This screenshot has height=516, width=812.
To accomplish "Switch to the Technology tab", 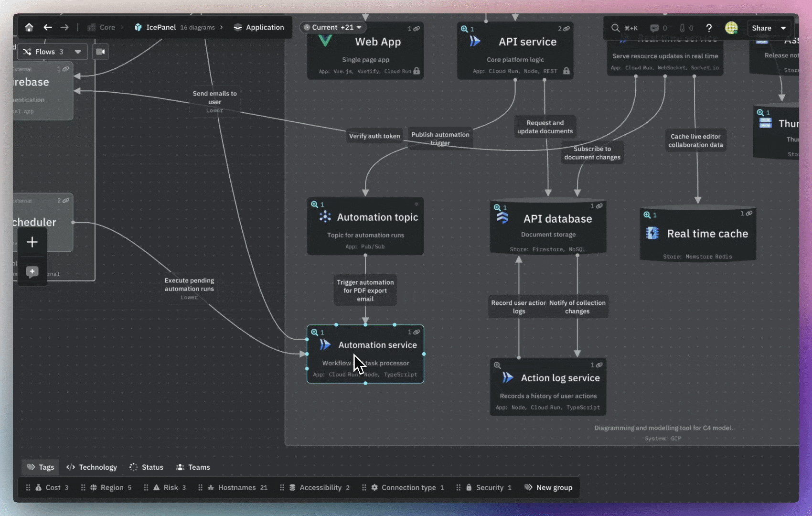I will click(92, 467).
